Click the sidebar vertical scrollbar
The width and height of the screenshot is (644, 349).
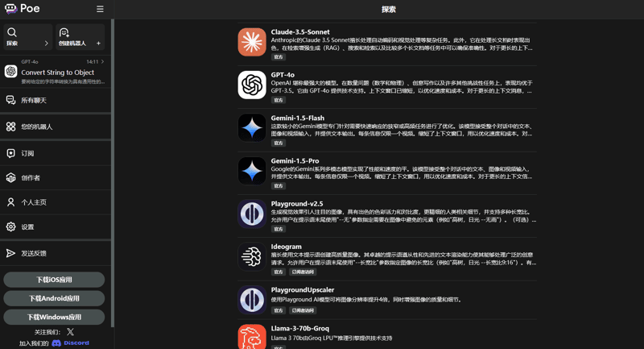[x=113, y=161]
